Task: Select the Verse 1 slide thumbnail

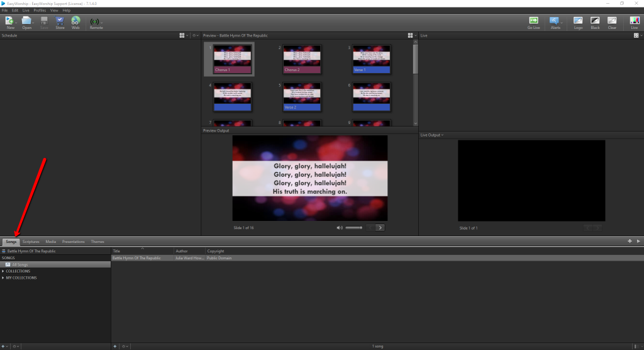Action: 371,59
